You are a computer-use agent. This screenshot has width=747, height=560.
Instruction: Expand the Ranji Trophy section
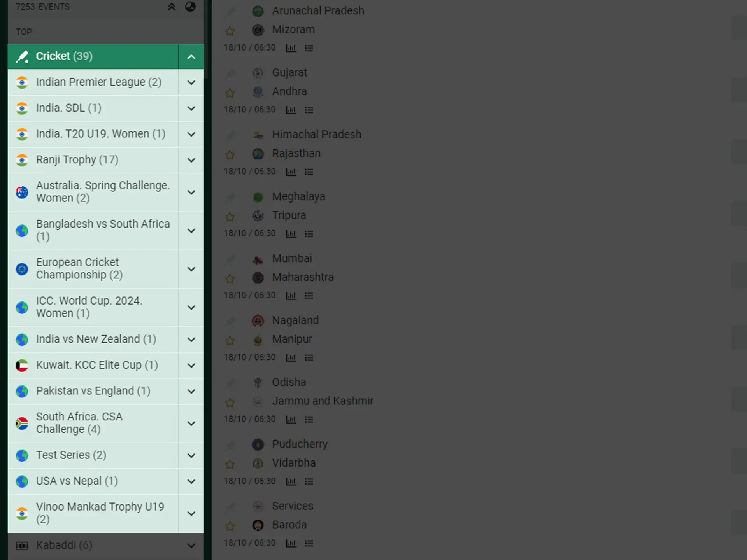point(191,159)
